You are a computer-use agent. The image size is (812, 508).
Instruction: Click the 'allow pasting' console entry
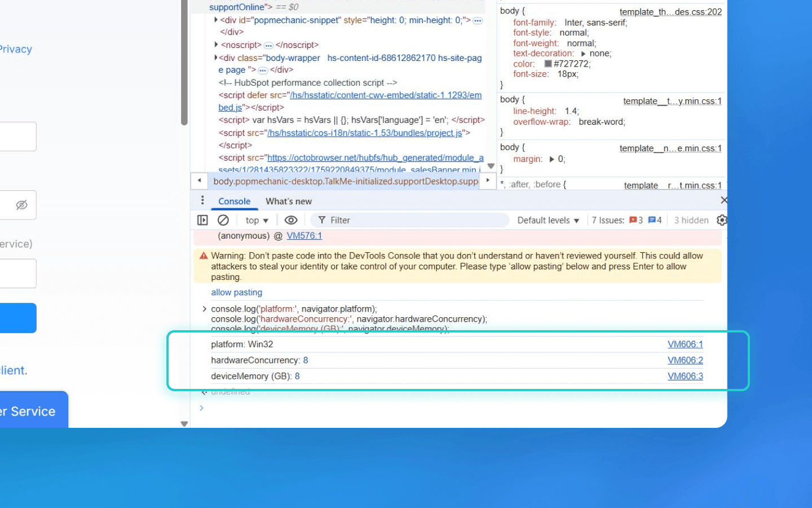(x=236, y=292)
